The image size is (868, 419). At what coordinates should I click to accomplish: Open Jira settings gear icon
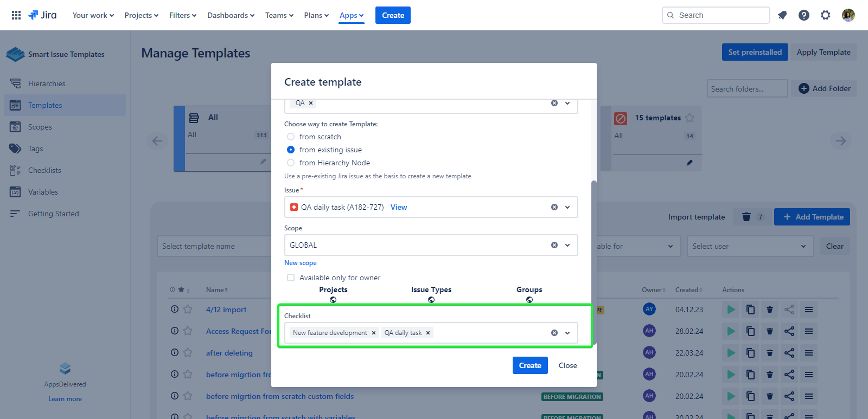825,15
